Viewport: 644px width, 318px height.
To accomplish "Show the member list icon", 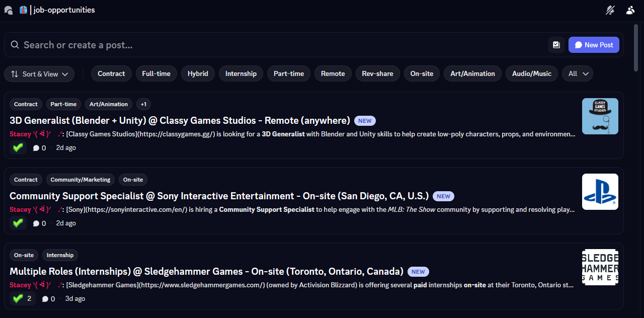I will click(630, 10).
